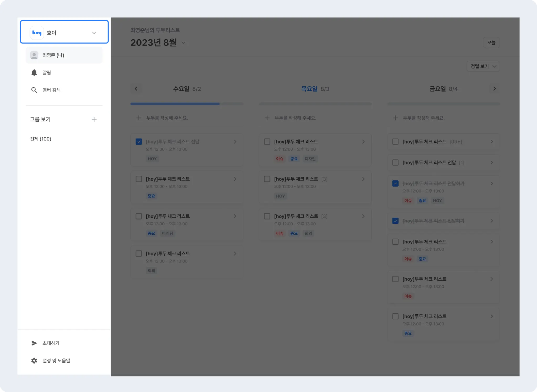Image resolution: width=537 pixels, height=392 pixels.
Task: Click the Wednesday progress bar
Action: [x=186, y=104]
